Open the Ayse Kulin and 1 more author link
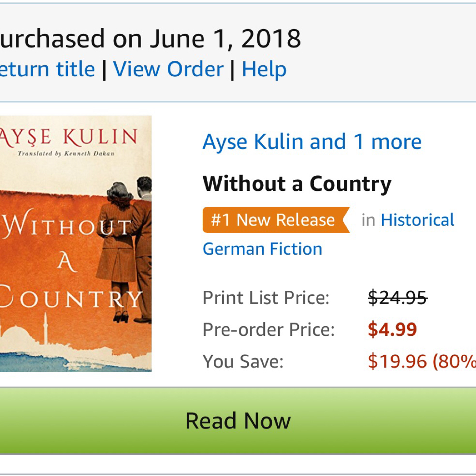This screenshot has height=476, width=476. pyautogui.click(x=312, y=142)
